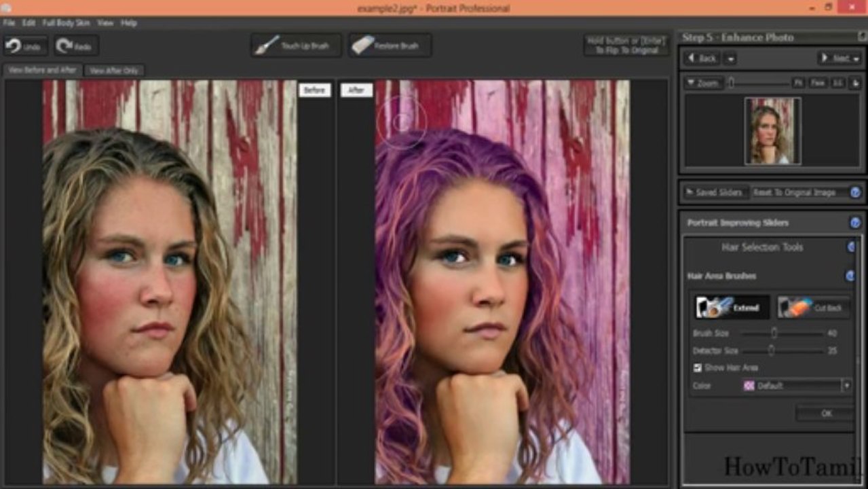Click the portrait thumbnail in navigator
Screen dimensions: 868x489
click(772, 131)
